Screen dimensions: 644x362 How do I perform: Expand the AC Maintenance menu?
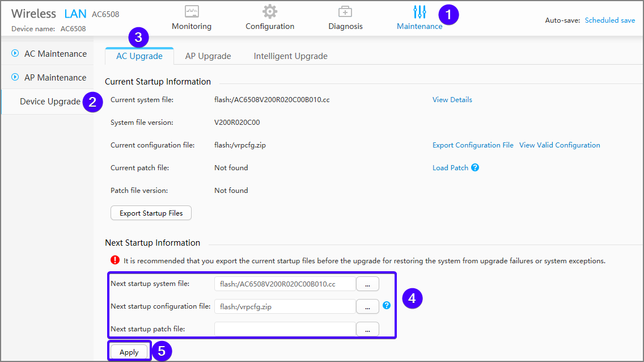(x=49, y=54)
